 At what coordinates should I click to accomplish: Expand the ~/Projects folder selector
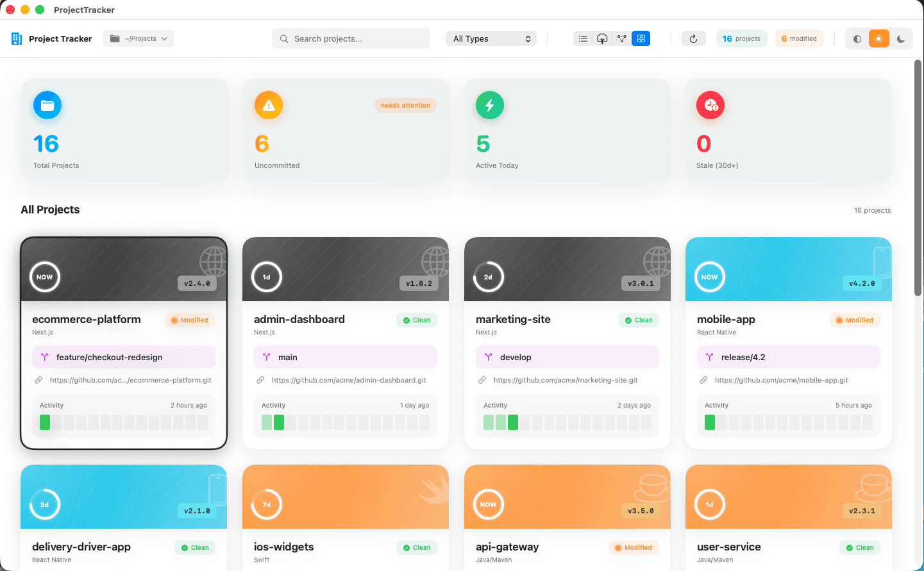click(138, 38)
